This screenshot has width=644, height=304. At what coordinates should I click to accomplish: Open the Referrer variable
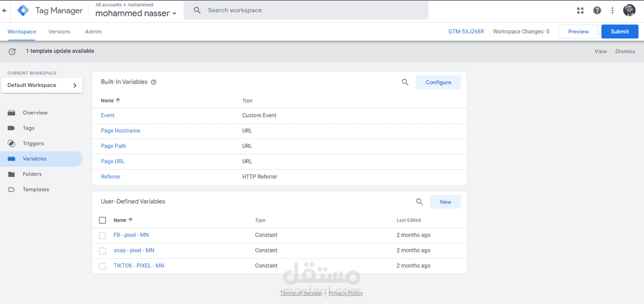coord(111,177)
